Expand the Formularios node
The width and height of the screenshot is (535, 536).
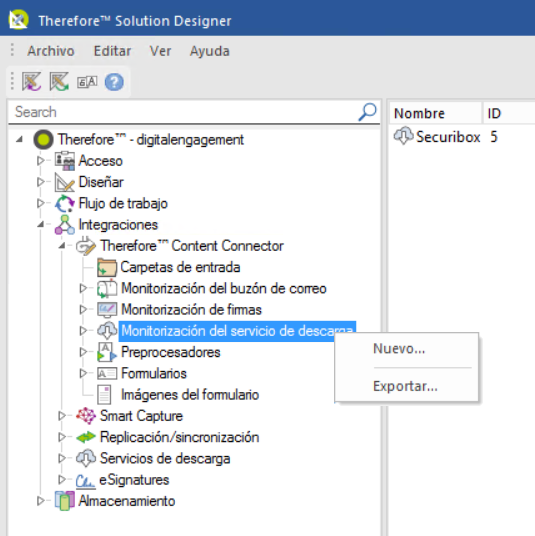tap(83, 373)
